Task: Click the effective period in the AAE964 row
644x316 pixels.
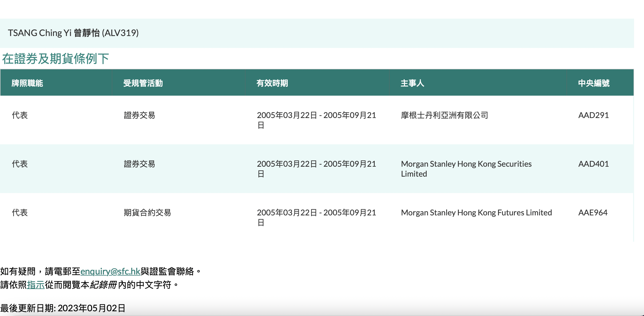Action: (x=317, y=218)
